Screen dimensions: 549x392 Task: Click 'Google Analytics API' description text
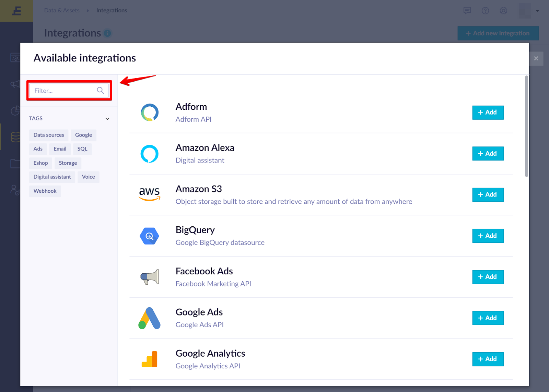[208, 366]
